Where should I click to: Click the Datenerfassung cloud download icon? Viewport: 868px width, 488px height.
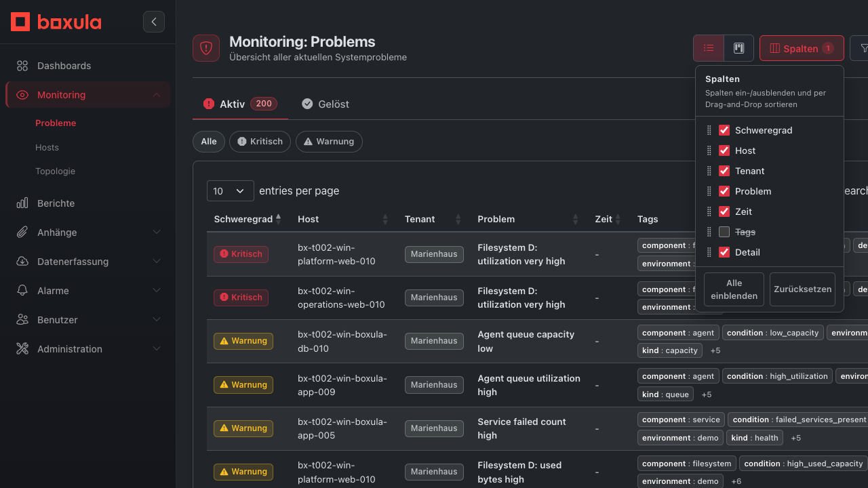tap(22, 262)
